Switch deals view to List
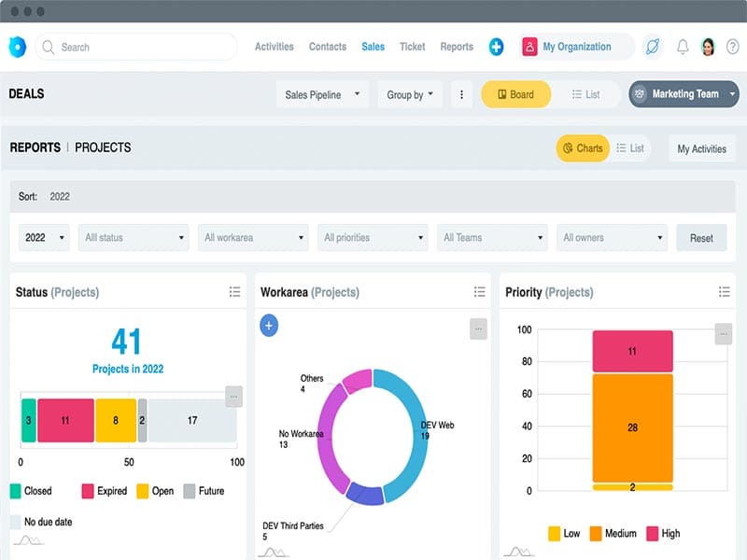Screen dimensions: 747x560 coord(584,94)
